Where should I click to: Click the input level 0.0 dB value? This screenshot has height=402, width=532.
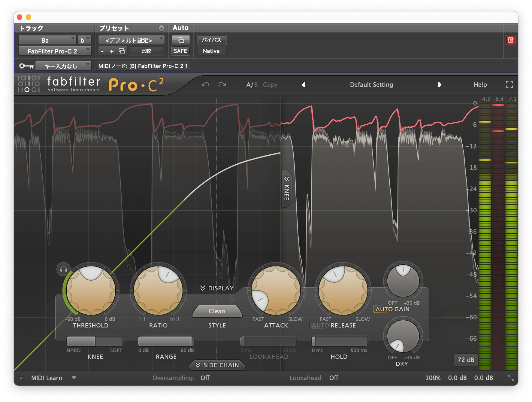click(x=457, y=378)
